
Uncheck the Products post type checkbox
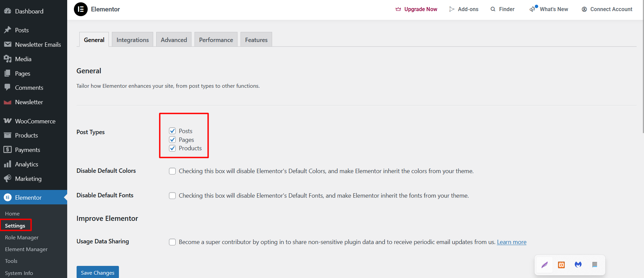tap(172, 148)
